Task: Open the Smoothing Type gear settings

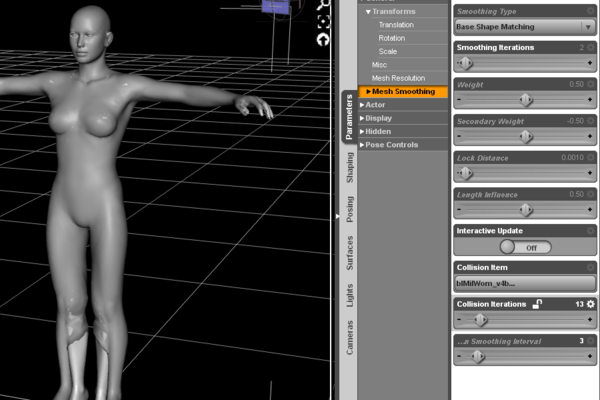Action: point(591,11)
